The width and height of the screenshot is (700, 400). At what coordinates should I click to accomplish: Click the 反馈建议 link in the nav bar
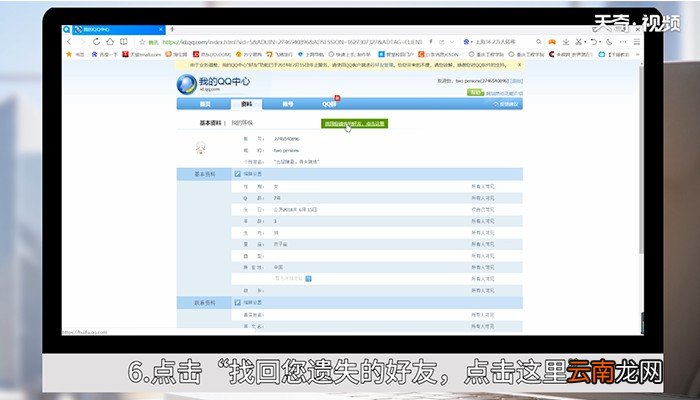(x=506, y=104)
